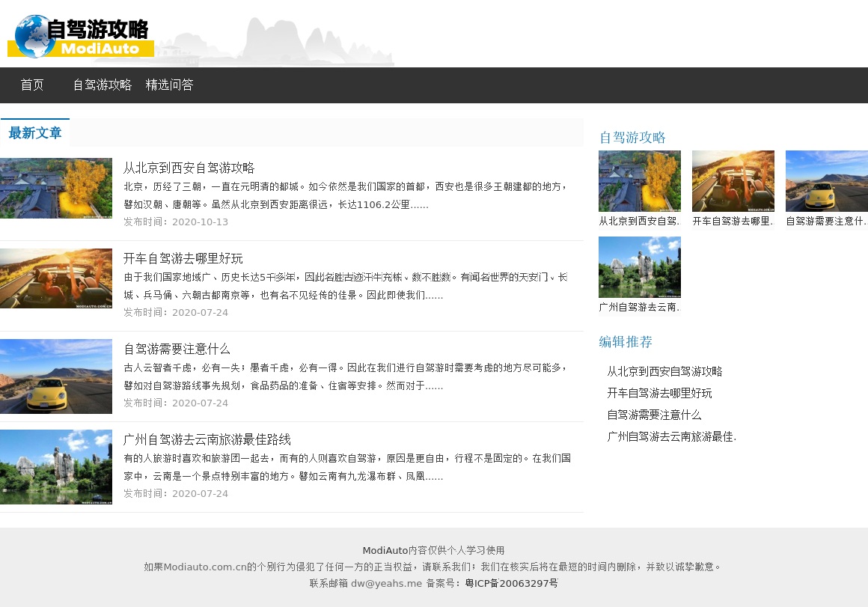Screen dimensions: 868x607
Task: Click sidebar stone forest lake thumbnail
Action: [639, 267]
